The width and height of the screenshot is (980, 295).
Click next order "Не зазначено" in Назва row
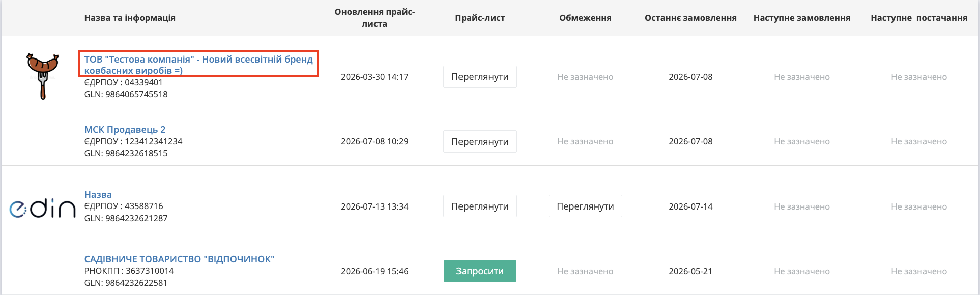(x=802, y=206)
